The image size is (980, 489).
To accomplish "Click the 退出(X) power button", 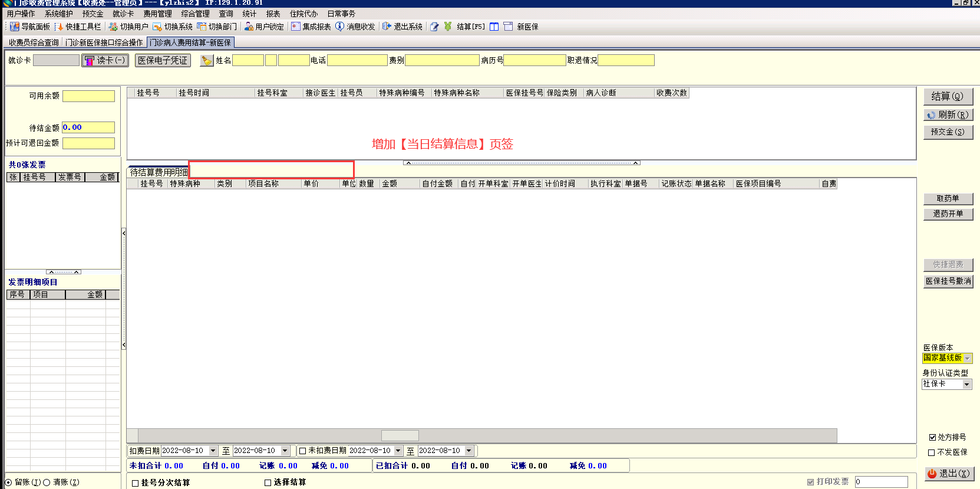I will 949,474.
